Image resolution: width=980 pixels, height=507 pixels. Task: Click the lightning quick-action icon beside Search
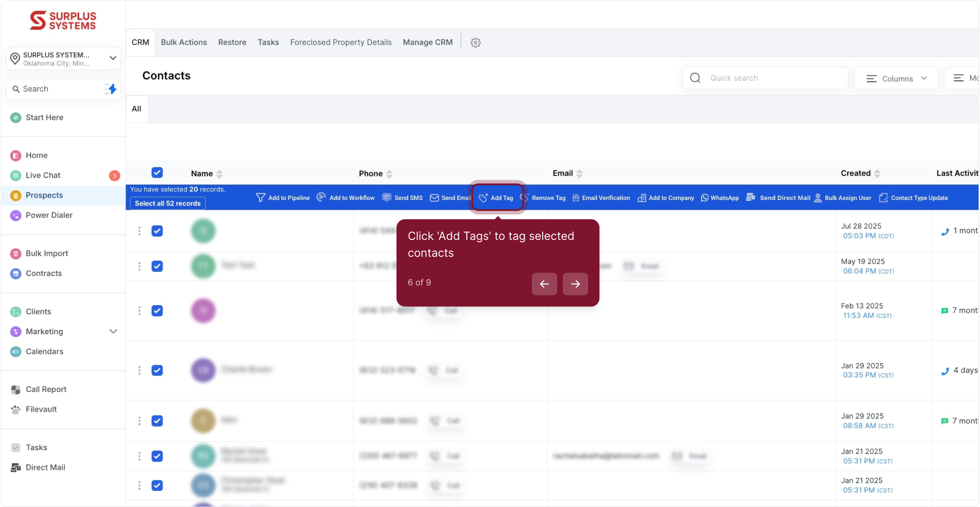111,89
